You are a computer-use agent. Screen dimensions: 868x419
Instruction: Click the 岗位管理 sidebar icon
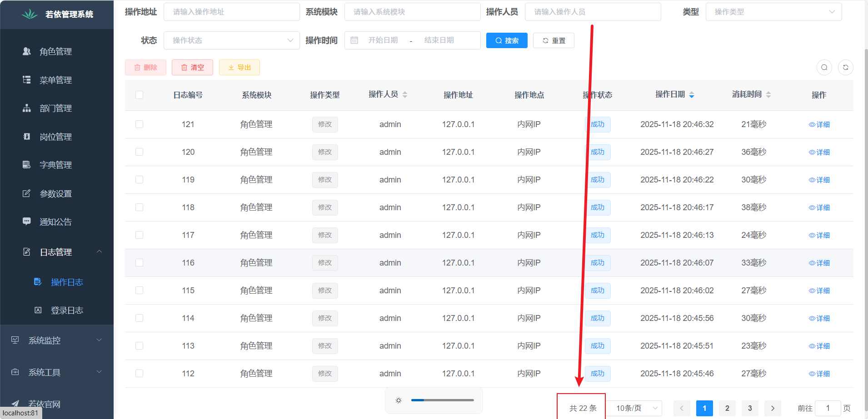click(27, 137)
